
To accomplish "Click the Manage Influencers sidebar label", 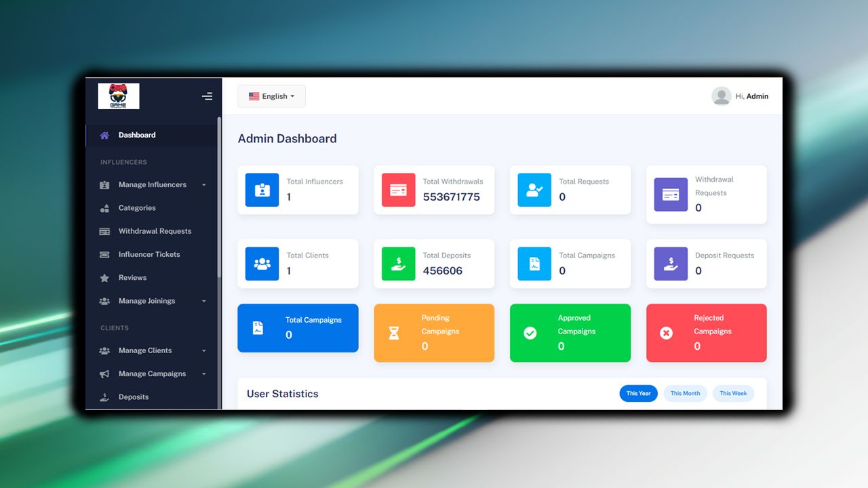I will pyautogui.click(x=153, y=185).
